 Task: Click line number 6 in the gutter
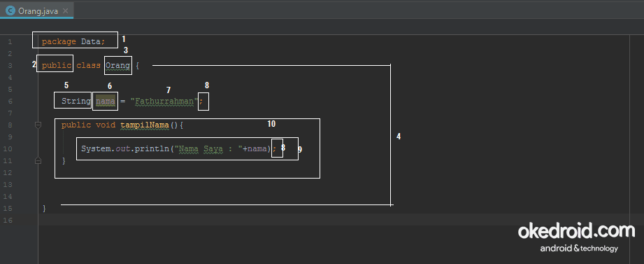(x=10, y=101)
